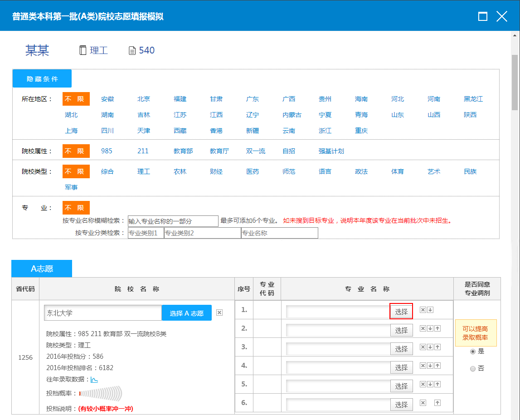The width and height of the screenshot is (520, 420).
Task: Remove 东北大学 using the X icon
Action: point(219,313)
